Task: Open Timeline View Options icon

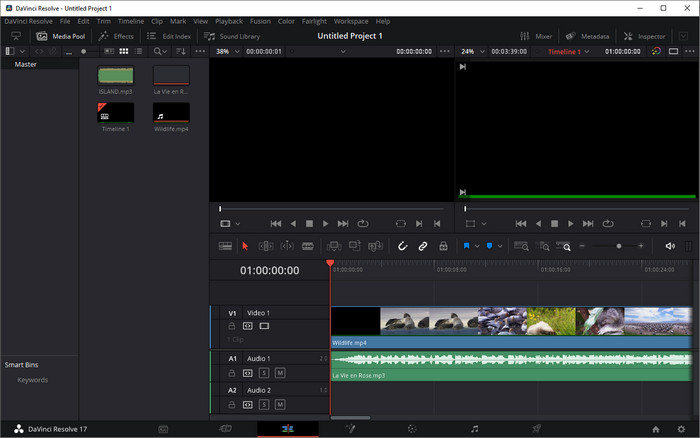Action: point(225,246)
